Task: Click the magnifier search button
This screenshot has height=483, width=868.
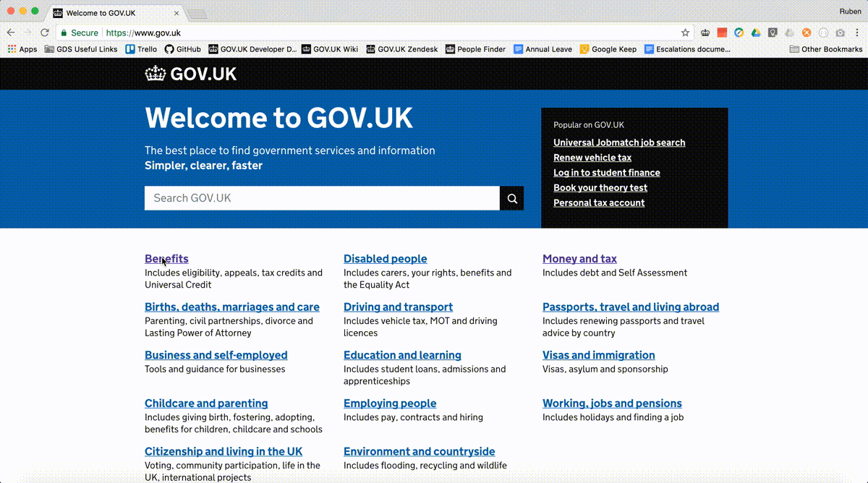Action: point(512,198)
